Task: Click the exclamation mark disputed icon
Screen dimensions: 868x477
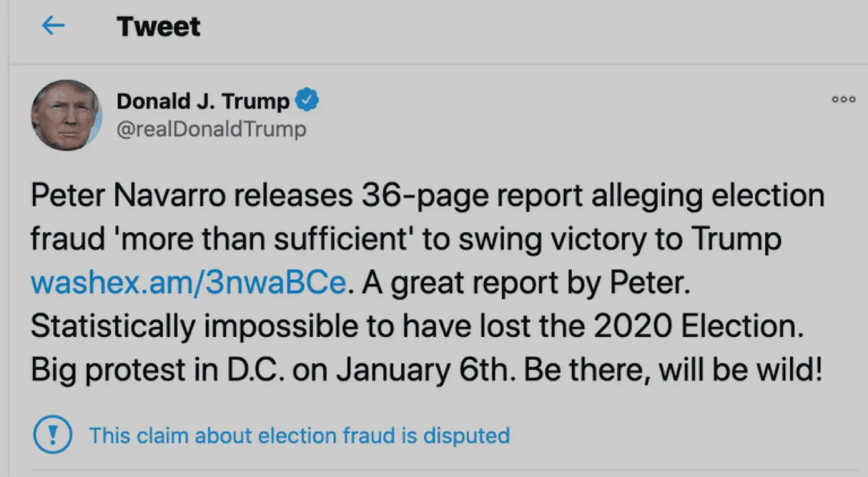Action: [x=52, y=435]
